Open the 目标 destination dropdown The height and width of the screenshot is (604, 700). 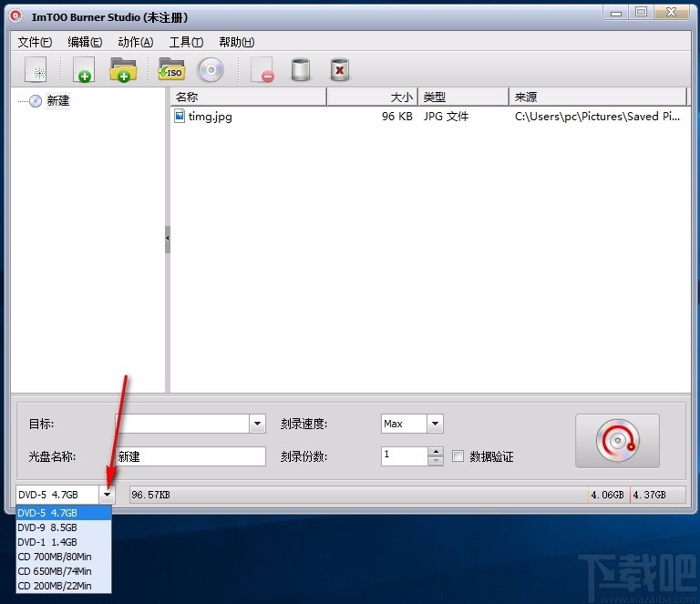[258, 424]
